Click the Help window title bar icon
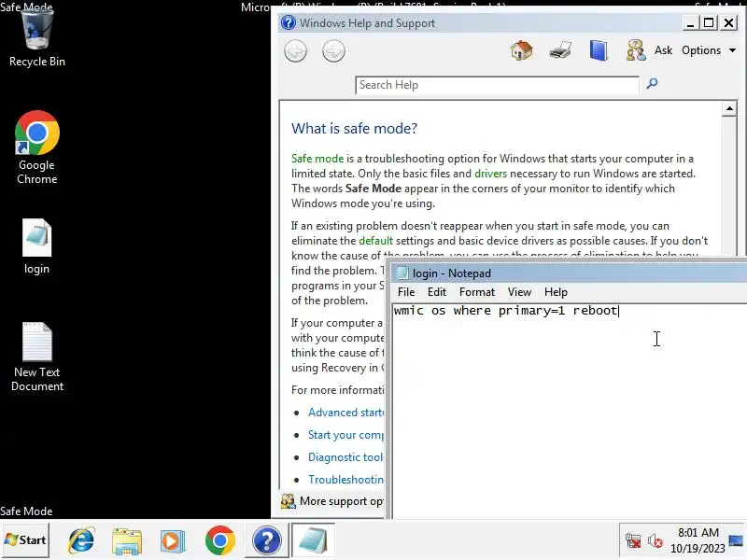Viewport: 747px width, 560px height. pos(289,22)
